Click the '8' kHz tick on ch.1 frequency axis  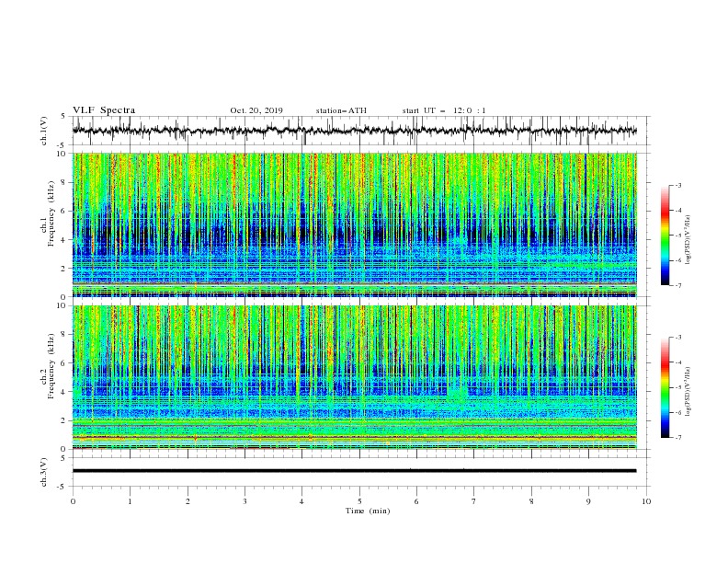(x=63, y=182)
